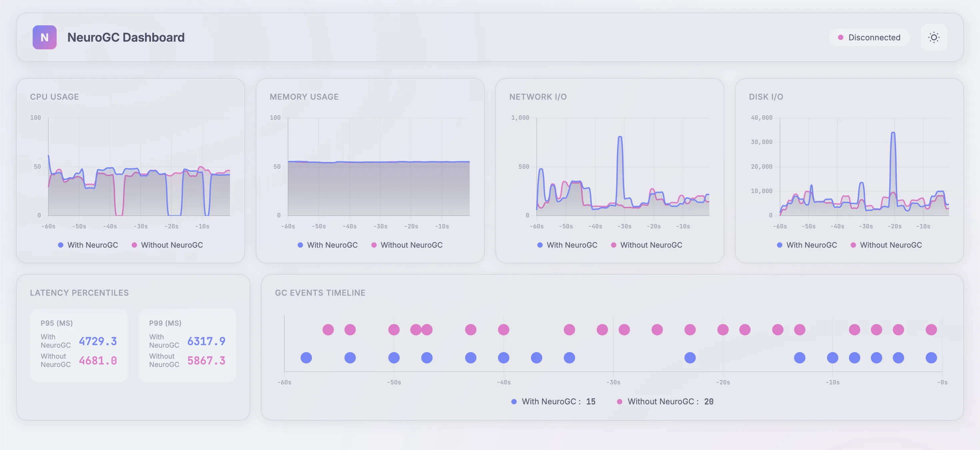The image size is (980, 450).
Task: Click the P95 (MS) latency card
Action: pyautogui.click(x=79, y=345)
